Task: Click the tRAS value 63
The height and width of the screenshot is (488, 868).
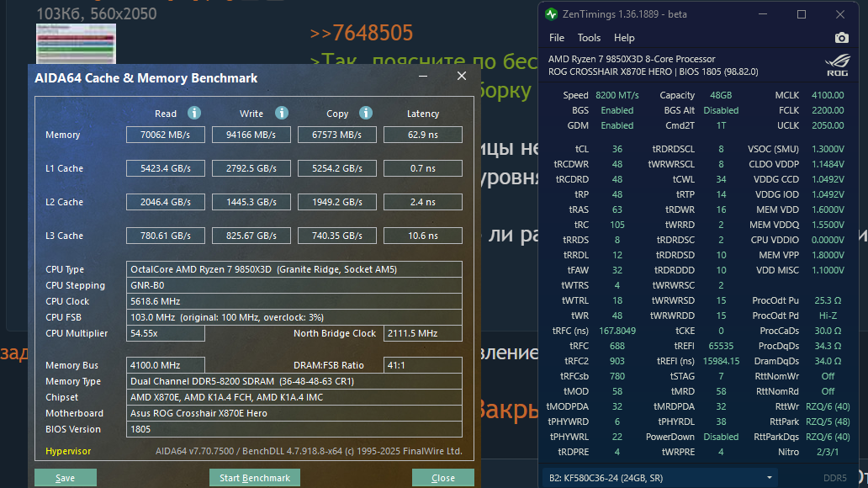Action: pyautogui.click(x=617, y=210)
